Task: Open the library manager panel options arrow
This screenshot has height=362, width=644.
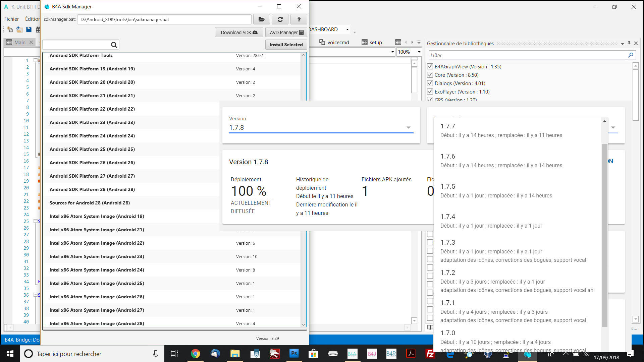Action: [x=622, y=44]
